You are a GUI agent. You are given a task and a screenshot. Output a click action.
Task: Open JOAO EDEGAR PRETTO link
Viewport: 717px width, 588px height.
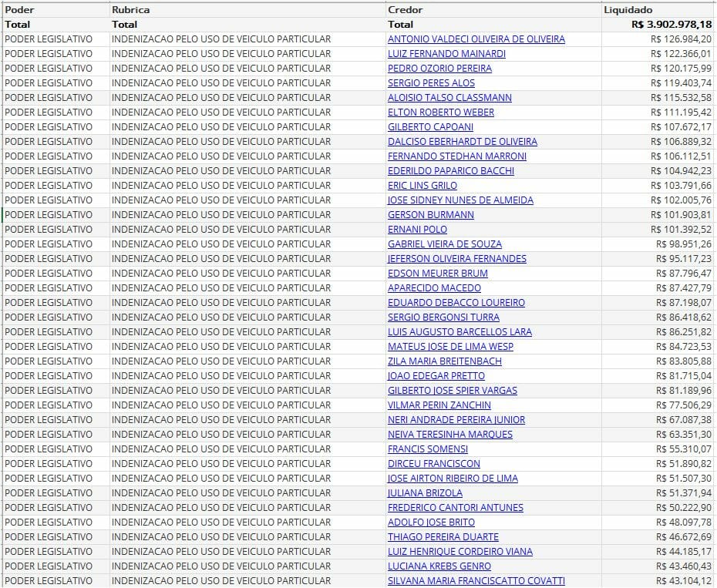tap(436, 376)
